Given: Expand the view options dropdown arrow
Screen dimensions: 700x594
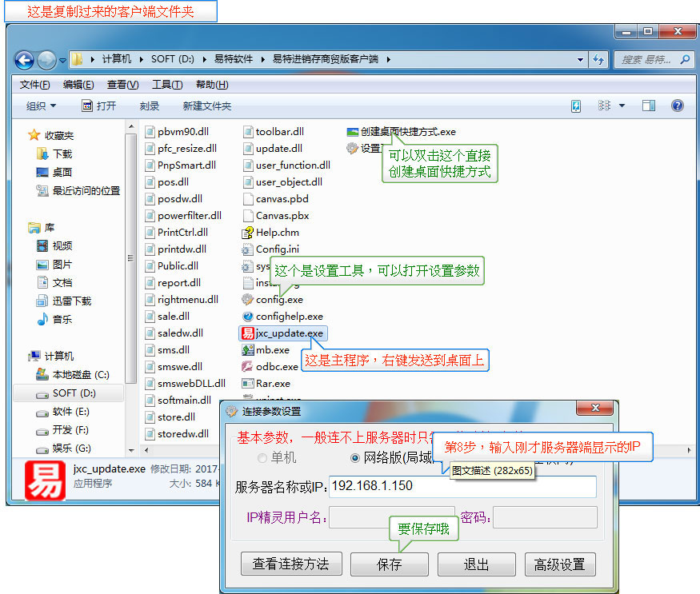Looking at the screenshot, I should pyautogui.click(x=622, y=106).
